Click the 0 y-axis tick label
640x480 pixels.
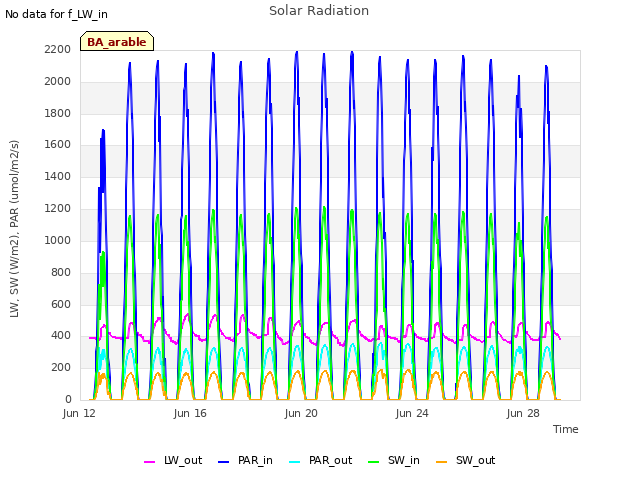(x=68, y=399)
